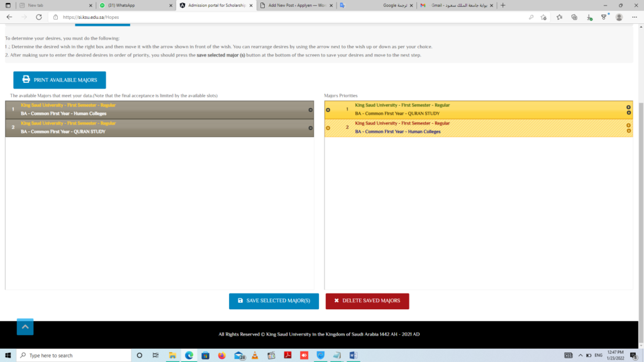The height and width of the screenshot is (362, 644).
Task: Click the address bar URL field
Action: 287,17
